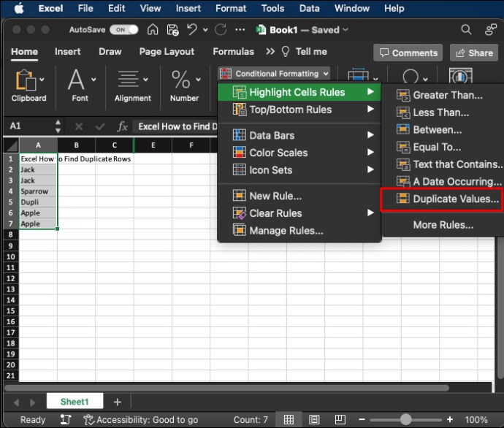Open Top/Bottom Rules submenu

click(299, 110)
